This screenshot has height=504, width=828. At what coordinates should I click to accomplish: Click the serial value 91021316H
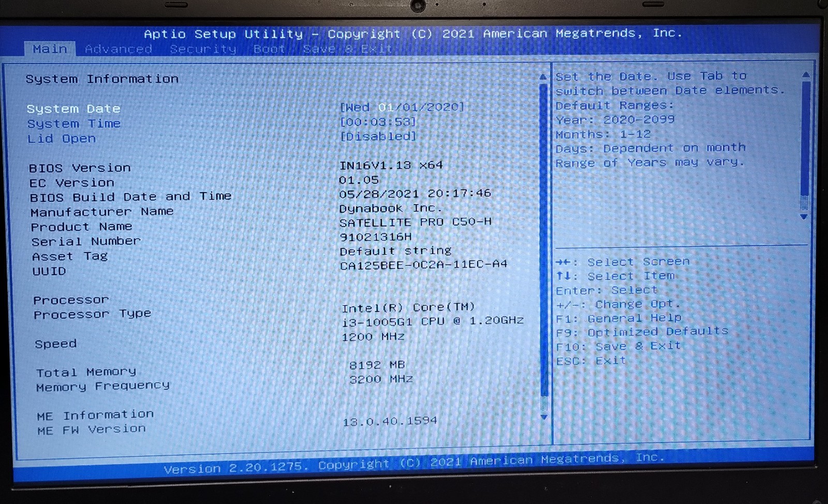[x=376, y=237]
